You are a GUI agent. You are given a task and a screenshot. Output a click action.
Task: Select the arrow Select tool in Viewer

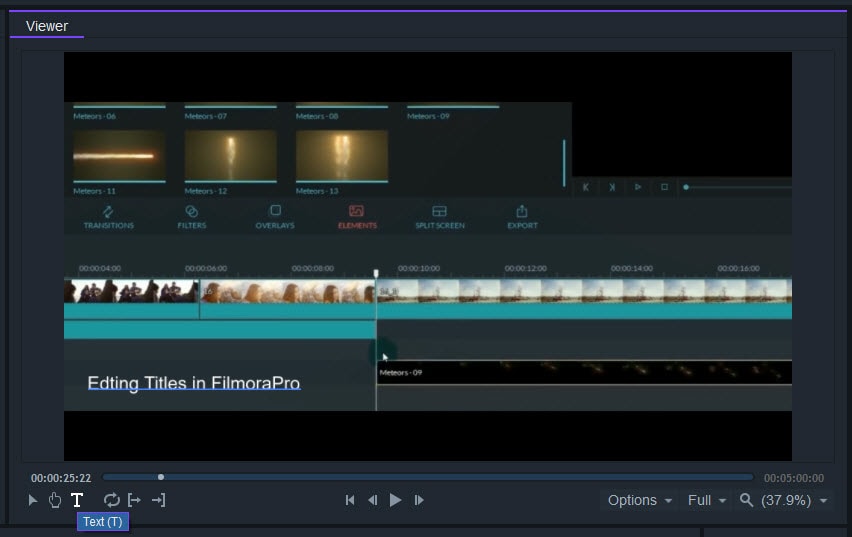[33, 500]
